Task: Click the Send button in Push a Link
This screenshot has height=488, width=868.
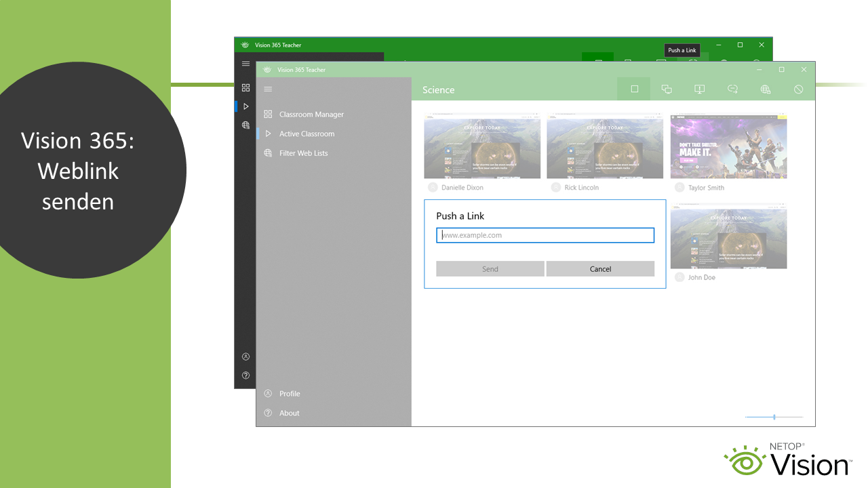Action: click(x=490, y=269)
